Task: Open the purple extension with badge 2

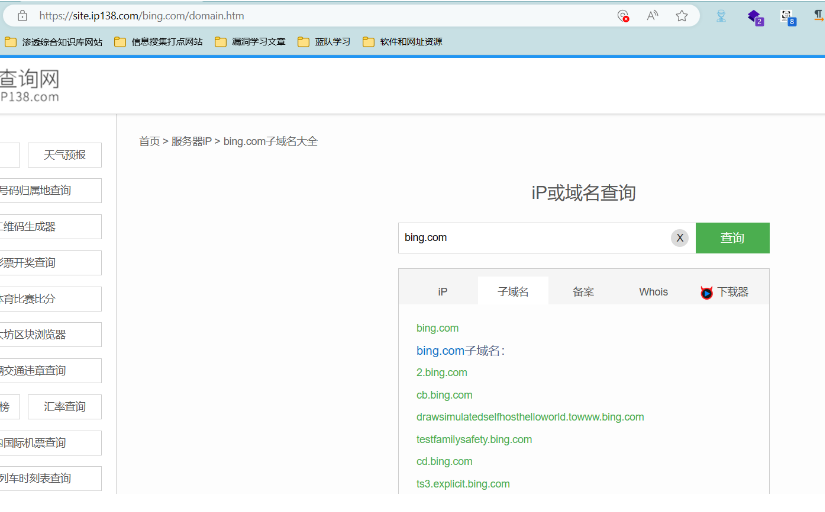Action: point(755,17)
